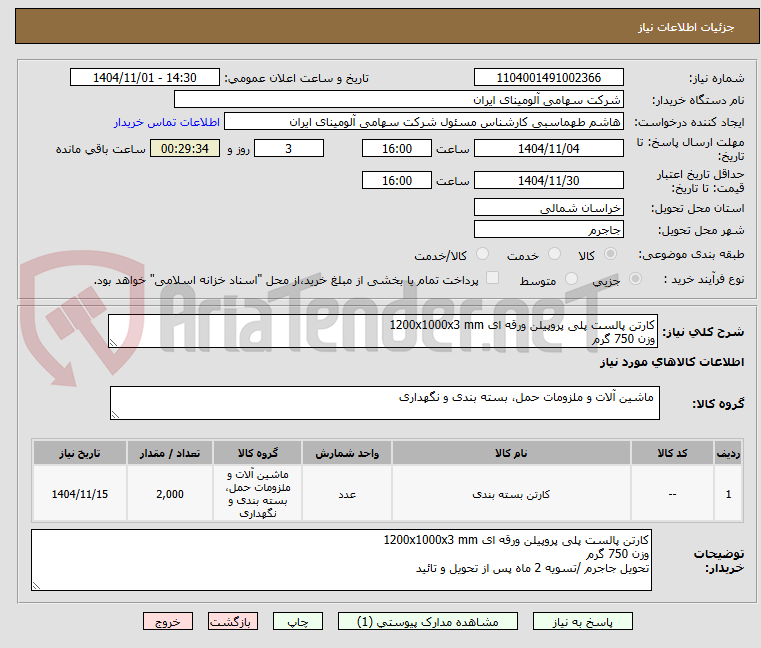Open مشاهده مدارک پیوستی (1) button
The height and width of the screenshot is (648, 761).
point(428,621)
